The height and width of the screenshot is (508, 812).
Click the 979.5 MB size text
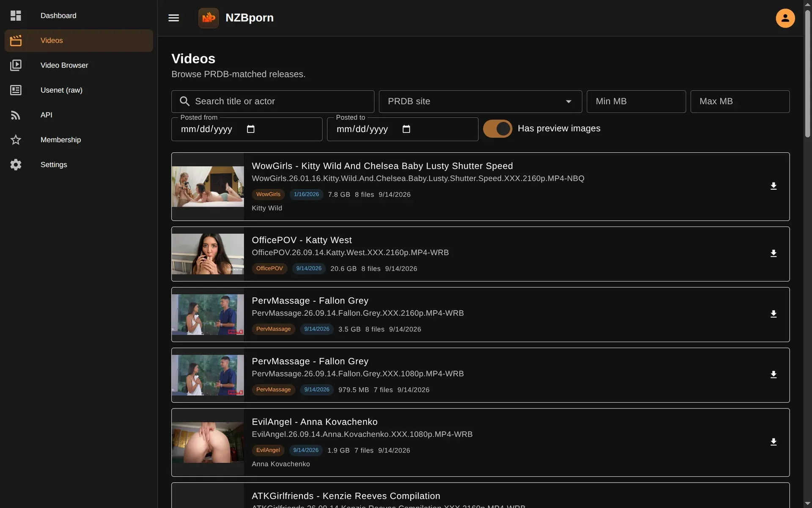click(354, 390)
